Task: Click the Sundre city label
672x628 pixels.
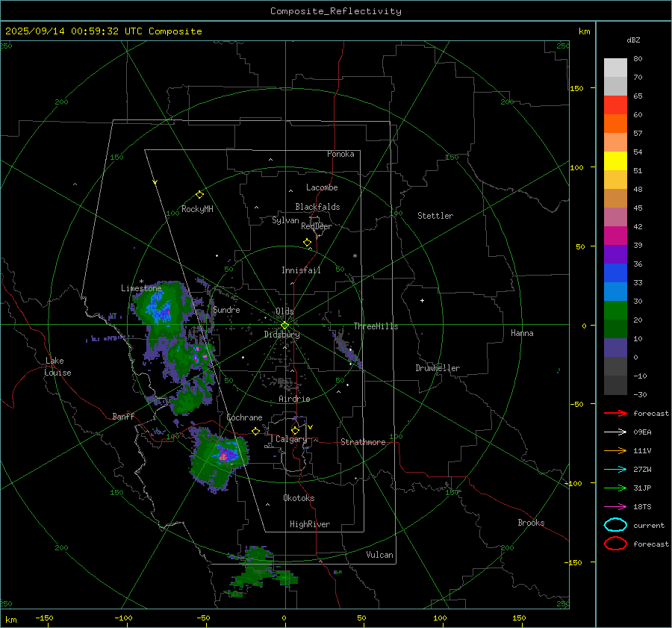Action: [226, 309]
